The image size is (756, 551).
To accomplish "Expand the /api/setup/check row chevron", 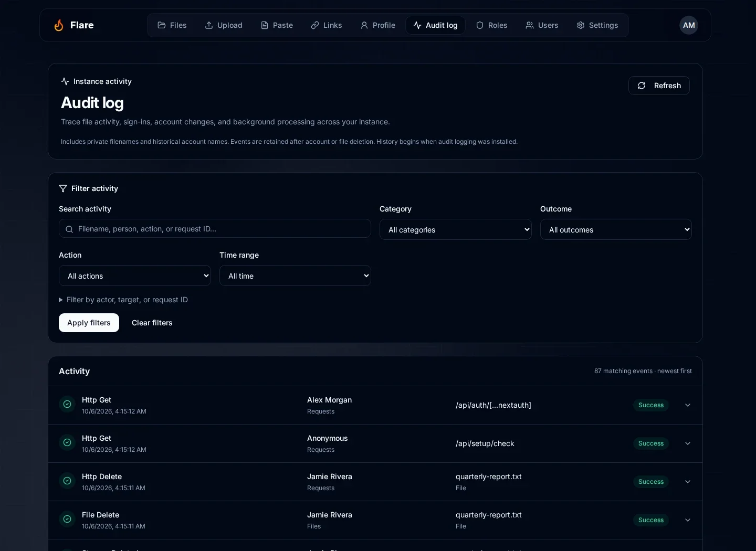I will [x=688, y=443].
